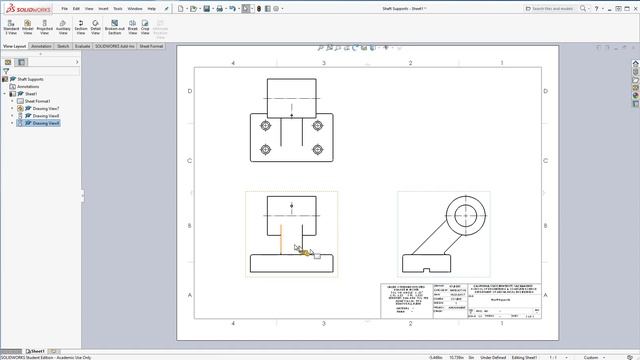Open the View menu
Viewport: 640px width, 360px height.
point(89,9)
